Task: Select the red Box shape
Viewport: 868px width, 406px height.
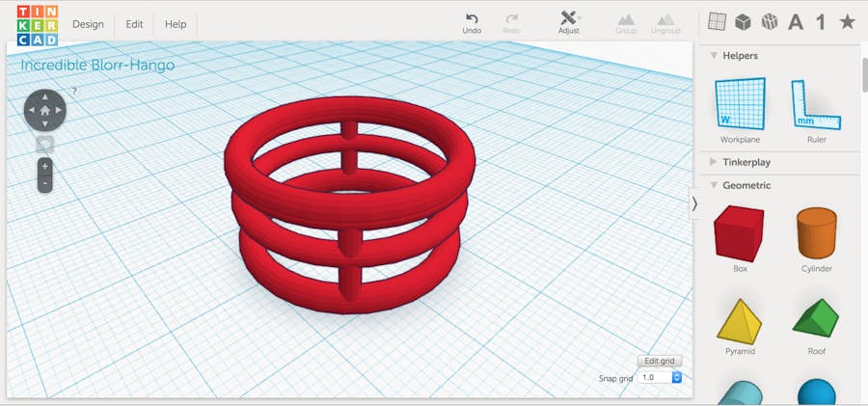Action: [x=740, y=238]
